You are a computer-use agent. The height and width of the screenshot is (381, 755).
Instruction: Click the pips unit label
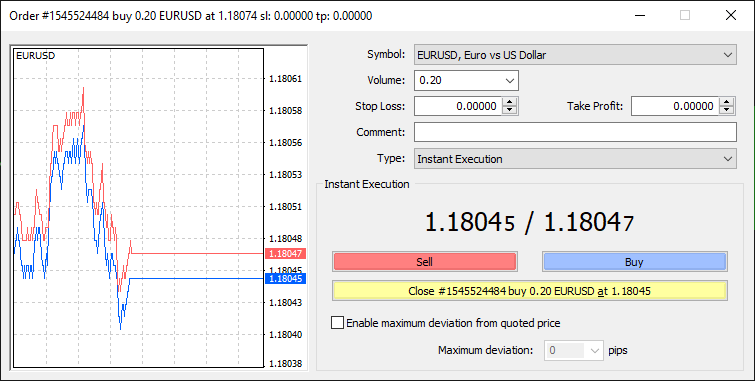[618, 350]
